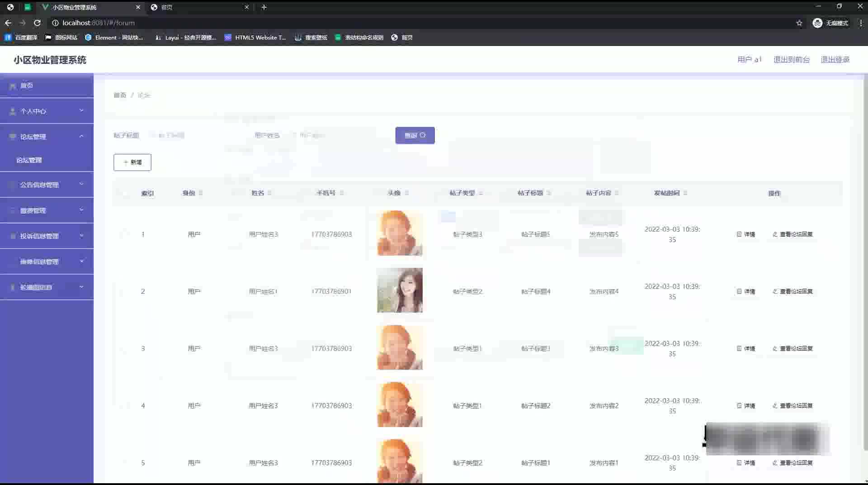Collapse 论坛管理 submenu chevron
868x485 pixels.
[x=81, y=136]
